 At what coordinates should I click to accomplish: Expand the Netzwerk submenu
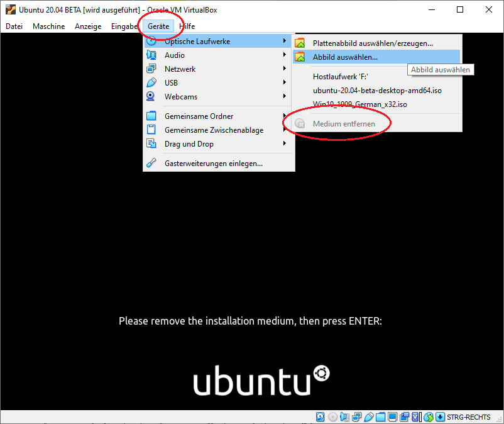(180, 69)
